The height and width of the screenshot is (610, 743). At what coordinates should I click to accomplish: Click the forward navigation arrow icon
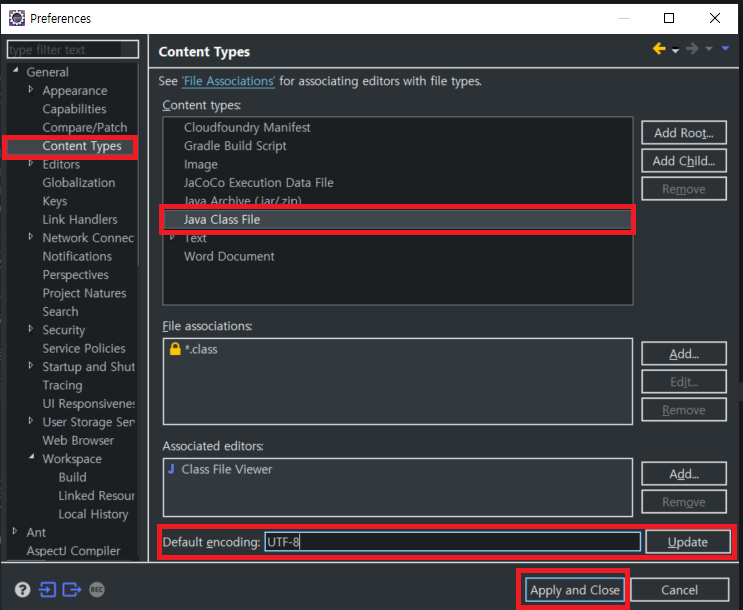click(692, 49)
